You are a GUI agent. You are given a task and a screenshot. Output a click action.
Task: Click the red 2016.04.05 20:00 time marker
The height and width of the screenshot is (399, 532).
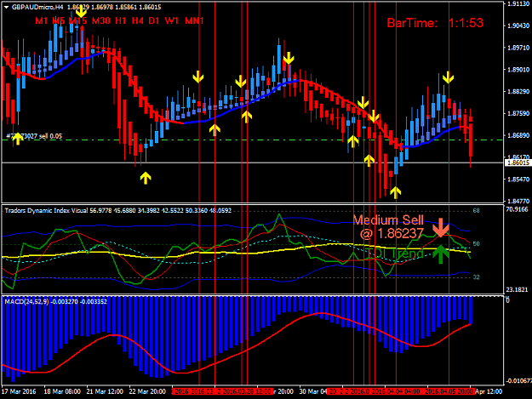[x=449, y=391]
